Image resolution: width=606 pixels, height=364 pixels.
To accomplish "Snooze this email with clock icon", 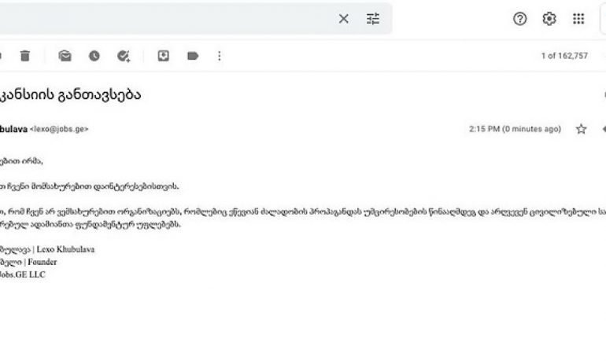I will 94,56.
